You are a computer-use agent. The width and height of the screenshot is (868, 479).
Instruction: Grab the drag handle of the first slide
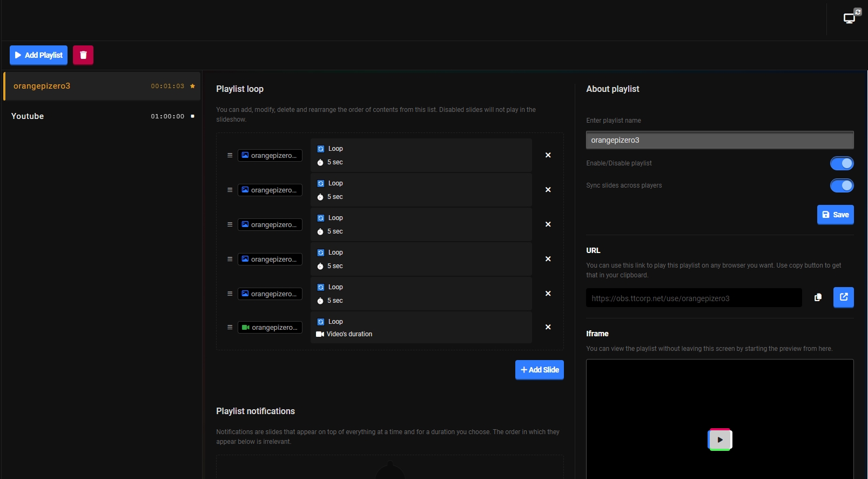(x=230, y=155)
